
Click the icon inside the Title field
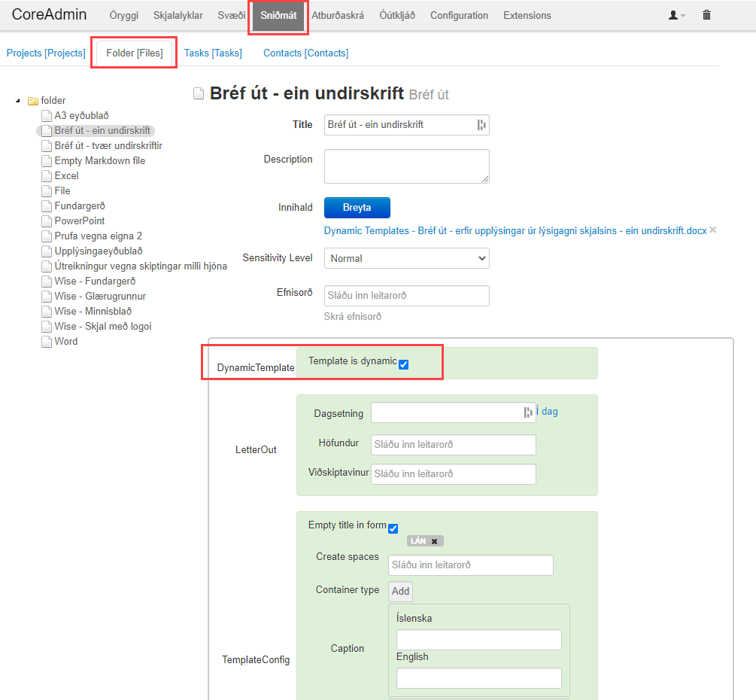tap(481, 125)
